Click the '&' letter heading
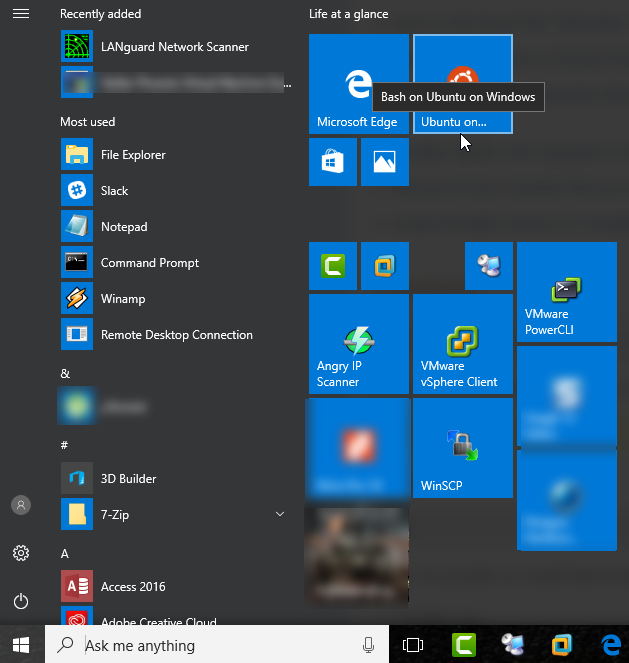 click(x=65, y=373)
